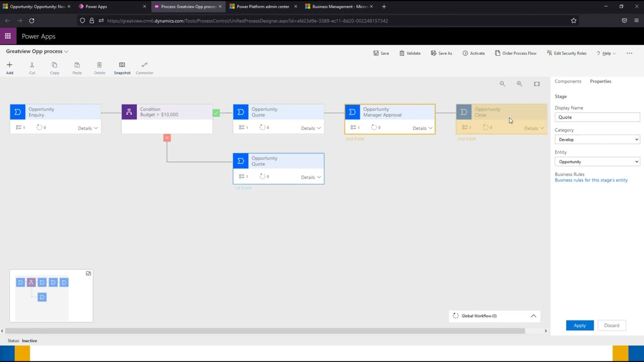This screenshot has width=644, height=362.
Task: Switch to Power Platform admin center tab
Action: coord(263,7)
